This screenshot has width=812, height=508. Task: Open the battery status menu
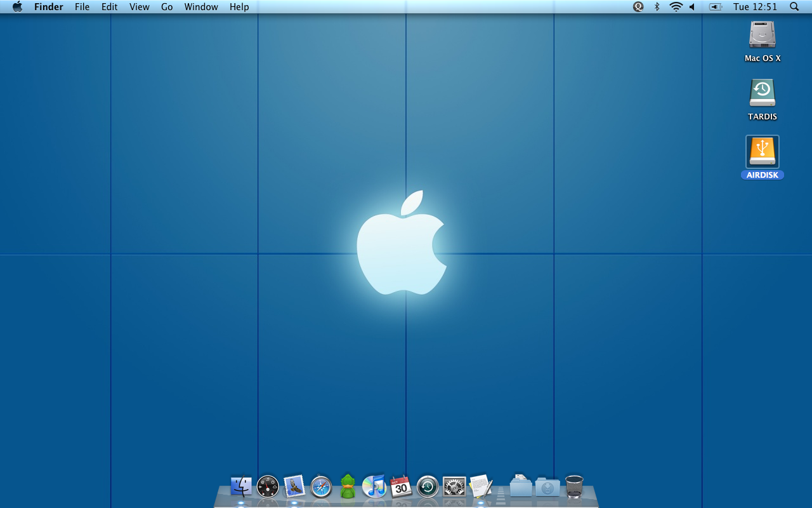pyautogui.click(x=716, y=6)
